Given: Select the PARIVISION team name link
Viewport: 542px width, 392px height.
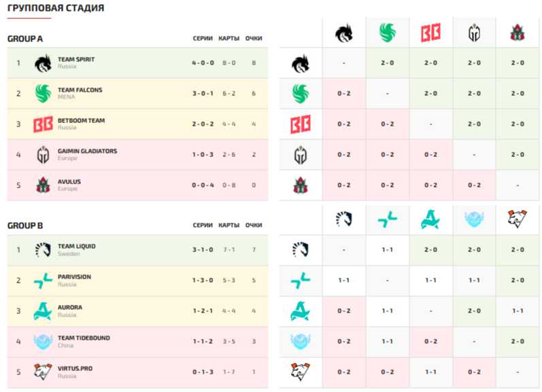Looking at the screenshot, I should click(74, 277).
